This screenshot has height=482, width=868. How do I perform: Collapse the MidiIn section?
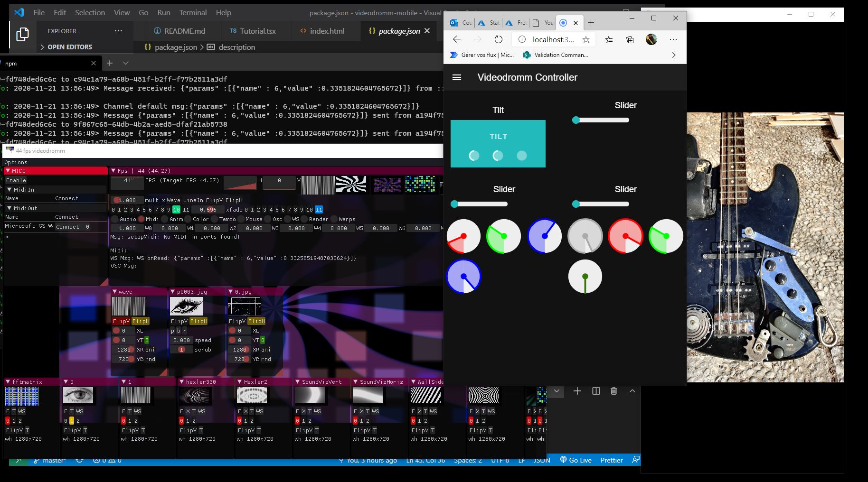(9, 190)
